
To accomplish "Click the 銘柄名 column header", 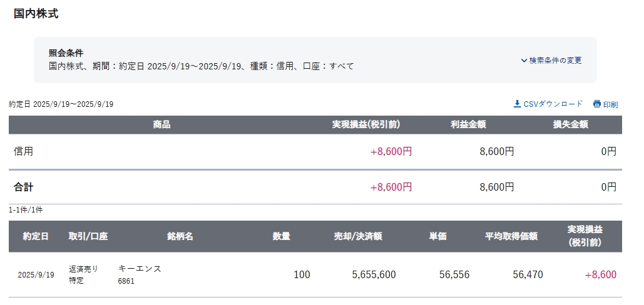I will [180, 236].
